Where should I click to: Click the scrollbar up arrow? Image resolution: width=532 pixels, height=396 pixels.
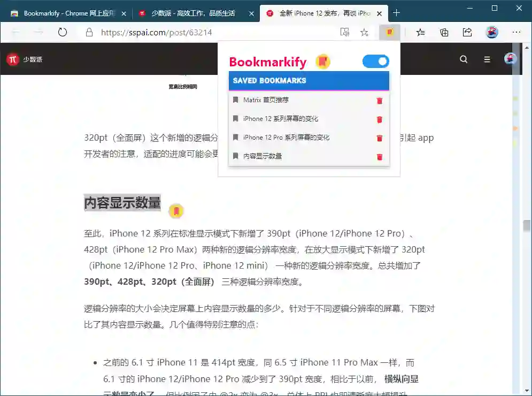[x=527, y=48]
